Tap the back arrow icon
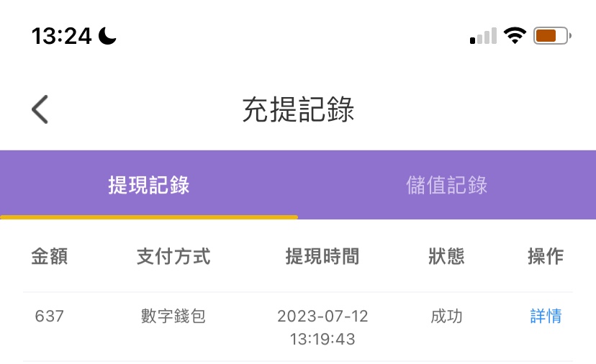Image resolution: width=596 pixels, height=364 pixels. tap(40, 110)
